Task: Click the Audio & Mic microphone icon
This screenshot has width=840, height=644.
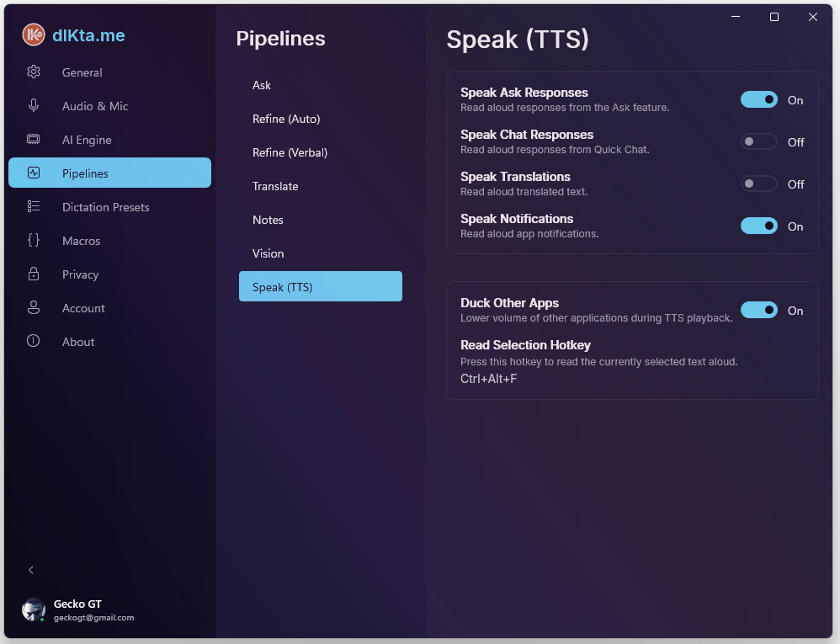Action: (34, 106)
